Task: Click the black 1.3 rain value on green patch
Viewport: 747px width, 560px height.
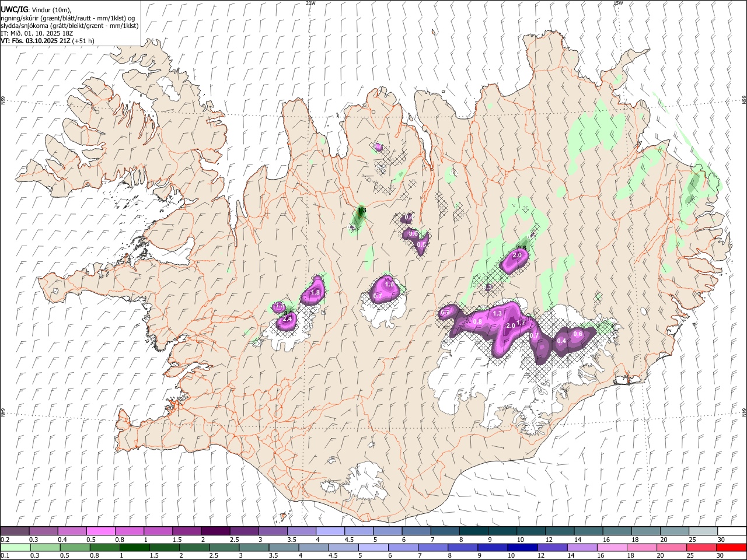Action: pyautogui.click(x=362, y=210)
